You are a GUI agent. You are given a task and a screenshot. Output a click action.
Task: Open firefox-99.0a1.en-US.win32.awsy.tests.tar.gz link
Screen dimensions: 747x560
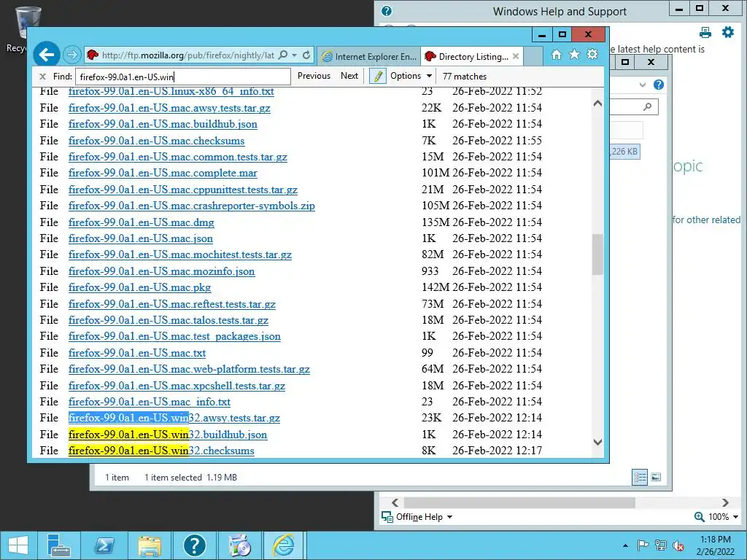click(174, 418)
